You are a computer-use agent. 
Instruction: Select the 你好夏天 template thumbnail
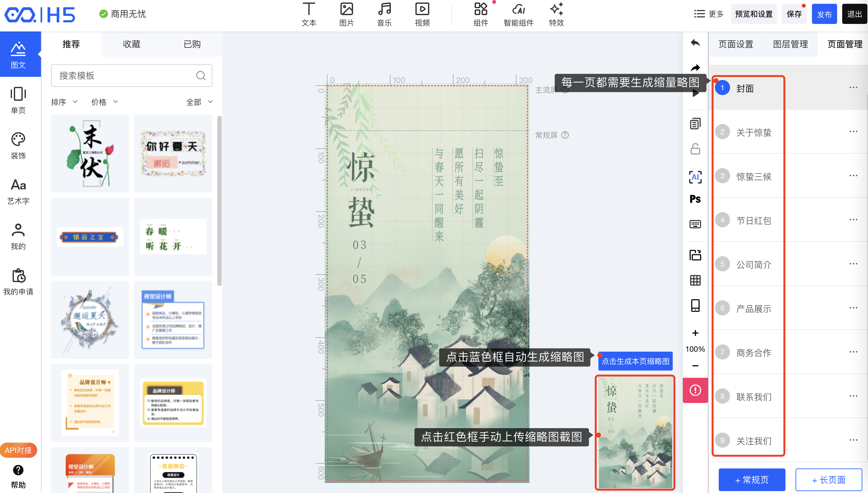[x=173, y=153]
